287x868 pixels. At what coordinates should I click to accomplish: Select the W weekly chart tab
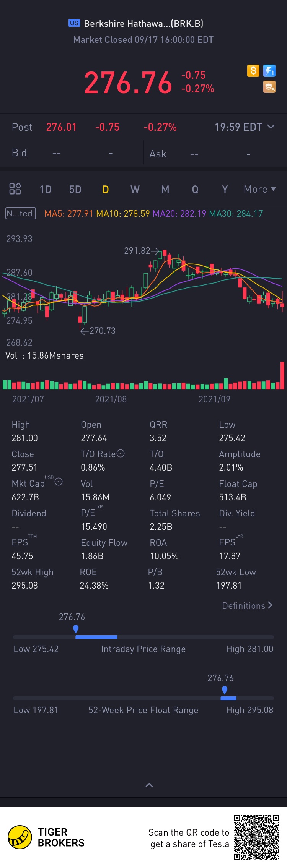point(135,190)
